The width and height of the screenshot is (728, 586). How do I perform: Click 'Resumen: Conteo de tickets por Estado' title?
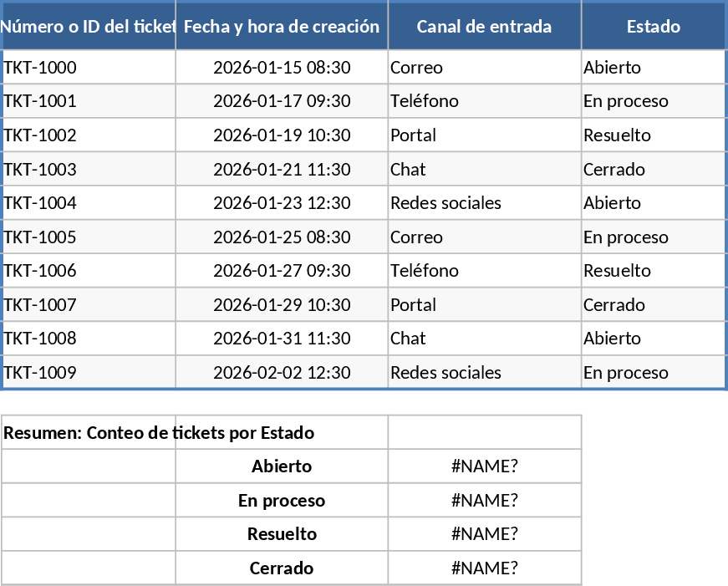pyautogui.click(x=159, y=433)
